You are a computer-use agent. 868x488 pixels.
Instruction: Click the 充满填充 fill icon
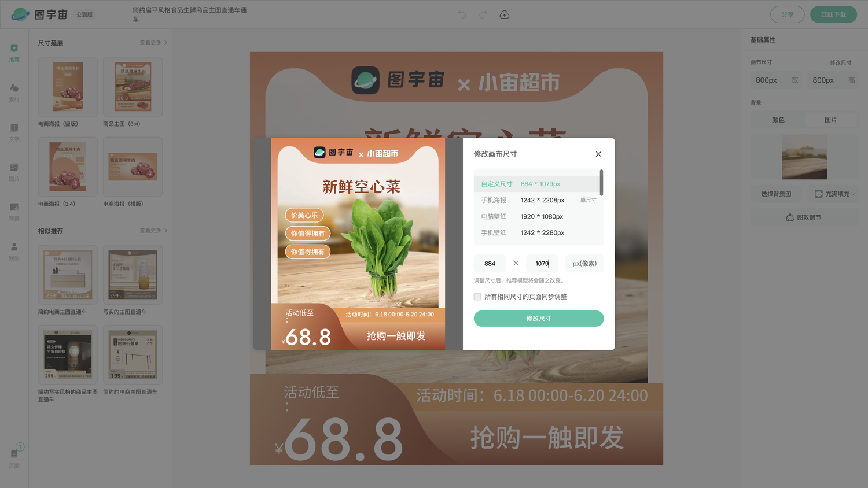pyautogui.click(x=818, y=194)
